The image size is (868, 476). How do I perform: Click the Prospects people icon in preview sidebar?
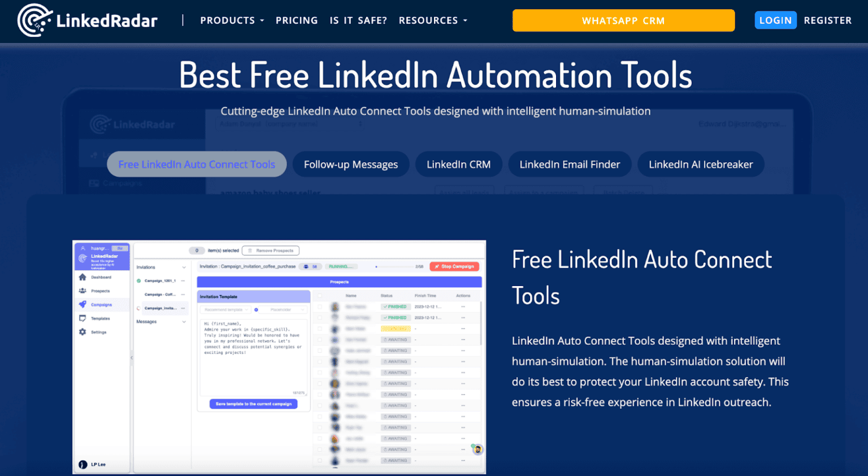click(x=83, y=291)
